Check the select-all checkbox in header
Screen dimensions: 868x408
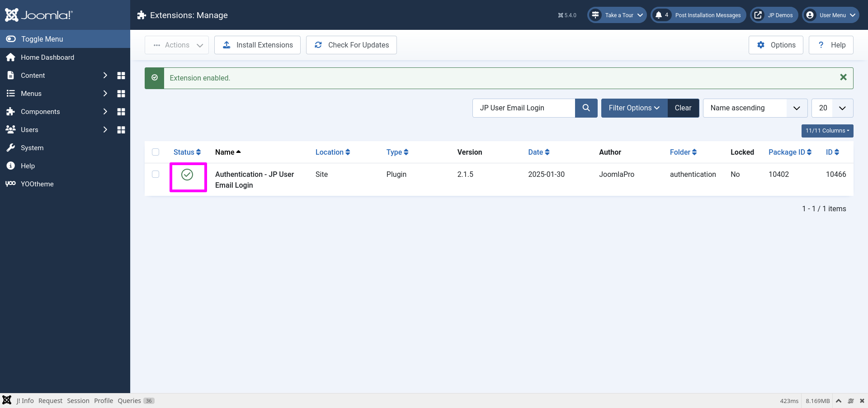[156, 152]
